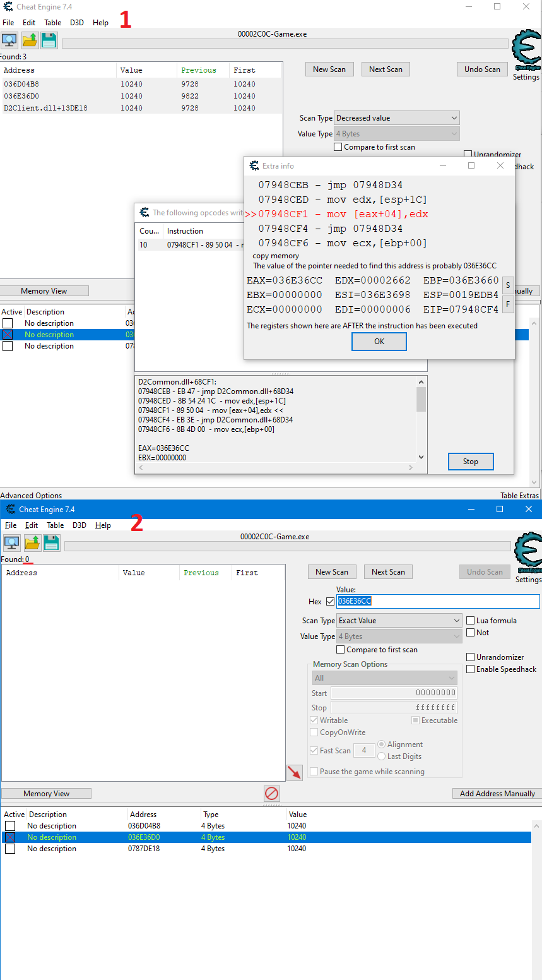
Task: Open the D3D menu in upper window
Action: (x=77, y=23)
